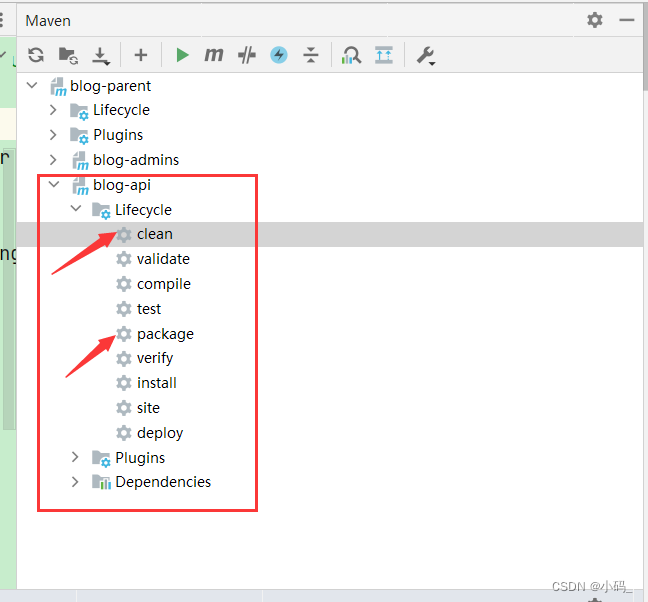
Task: Select the blog-parent project row
Action: (330, 86)
